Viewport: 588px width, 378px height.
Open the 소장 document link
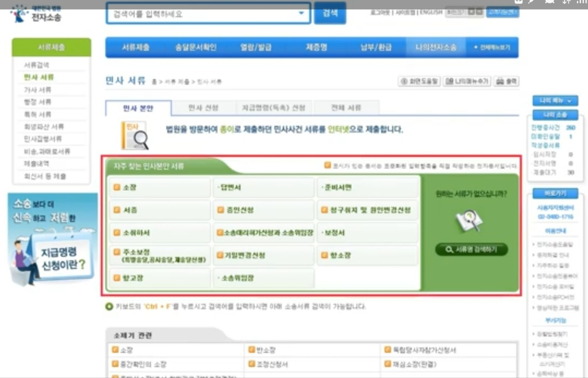point(129,187)
